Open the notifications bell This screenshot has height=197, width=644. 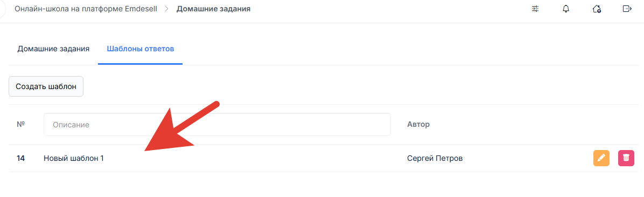(x=566, y=9)
